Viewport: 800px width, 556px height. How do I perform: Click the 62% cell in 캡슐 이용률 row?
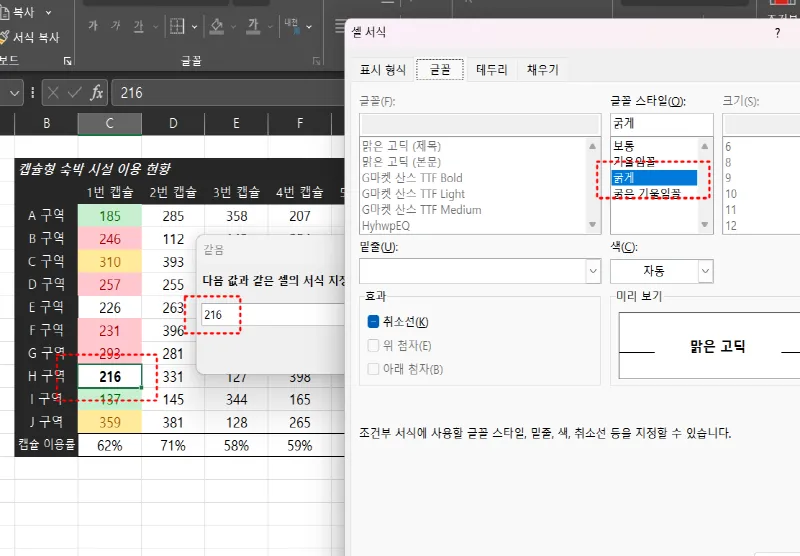pyautogui.click(x=110, y=445)
